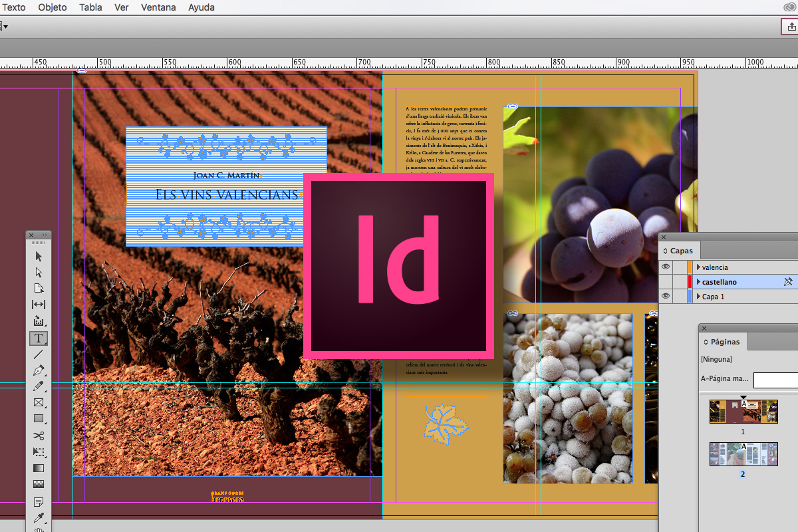Viewport: 798px width, 532px height.
Task: Select the Pencil tool
Action: pyautogui.click(x=39, y=386)
